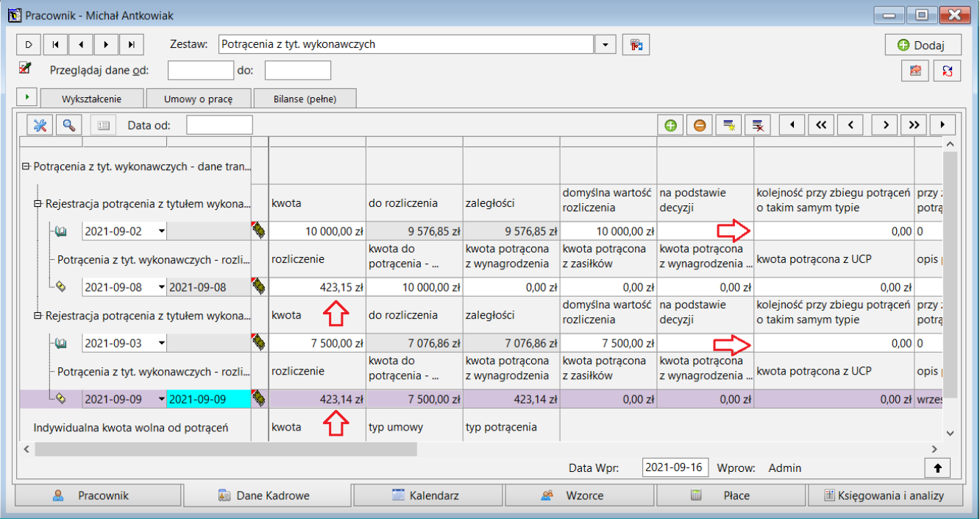
Task: Select the kwota cell 10 000,00 zł
Action: (318, 231)
